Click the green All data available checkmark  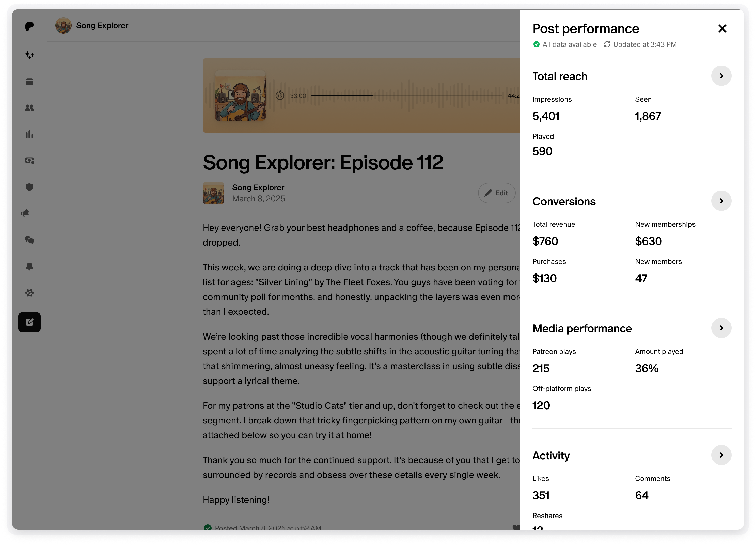coord(536,44)
